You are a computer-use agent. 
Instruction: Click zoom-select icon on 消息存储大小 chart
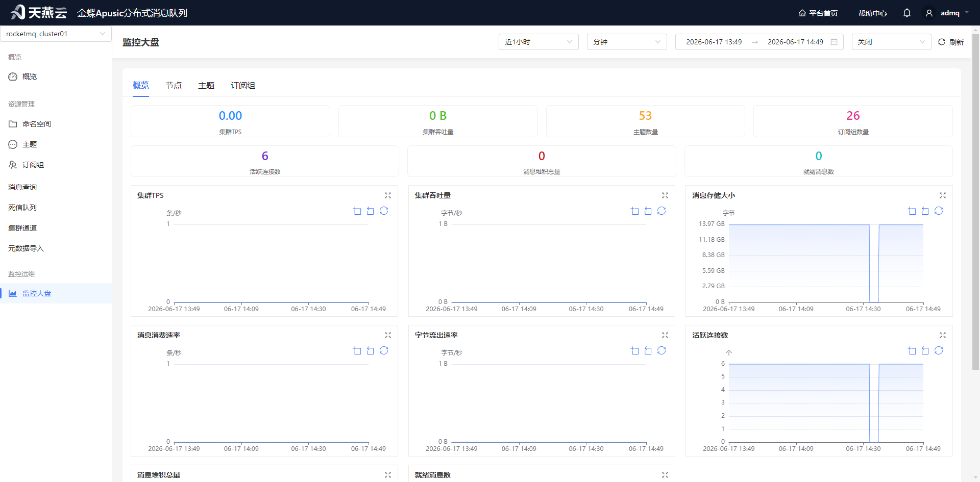(x=912, y=211)
